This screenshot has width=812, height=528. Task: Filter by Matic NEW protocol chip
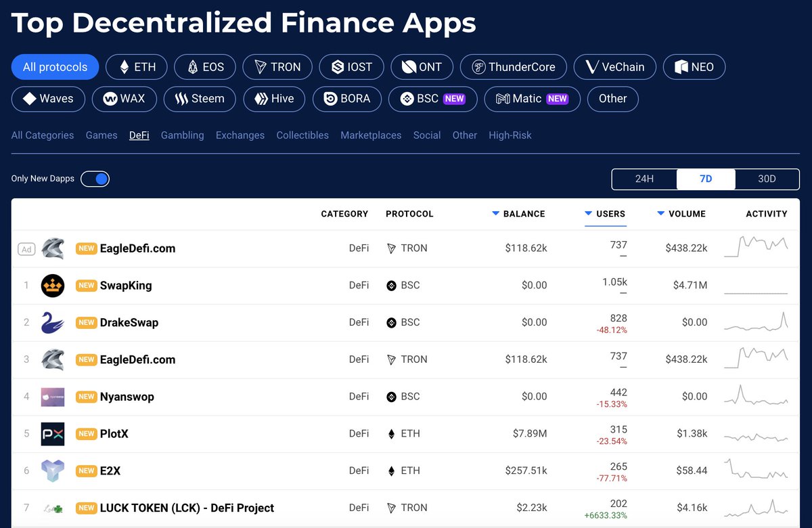(532, 99)
